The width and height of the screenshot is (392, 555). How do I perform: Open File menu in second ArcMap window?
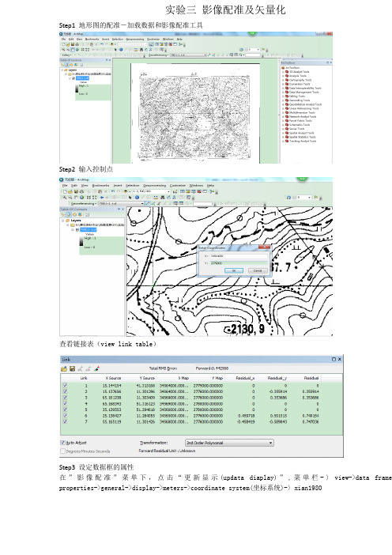tap(65, 186)
